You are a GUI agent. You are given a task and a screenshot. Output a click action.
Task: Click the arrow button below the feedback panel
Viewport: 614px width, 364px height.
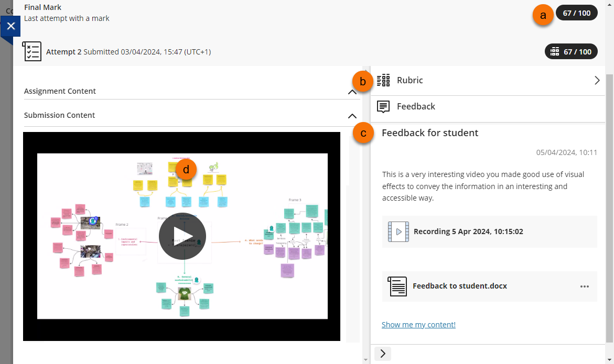click(383, 354)
